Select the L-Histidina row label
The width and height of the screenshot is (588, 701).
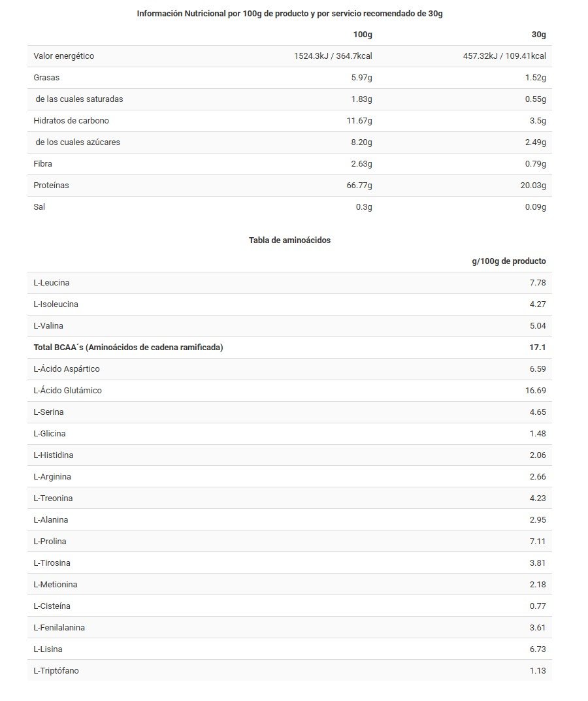pyautogui.click(x=54, y=455)
